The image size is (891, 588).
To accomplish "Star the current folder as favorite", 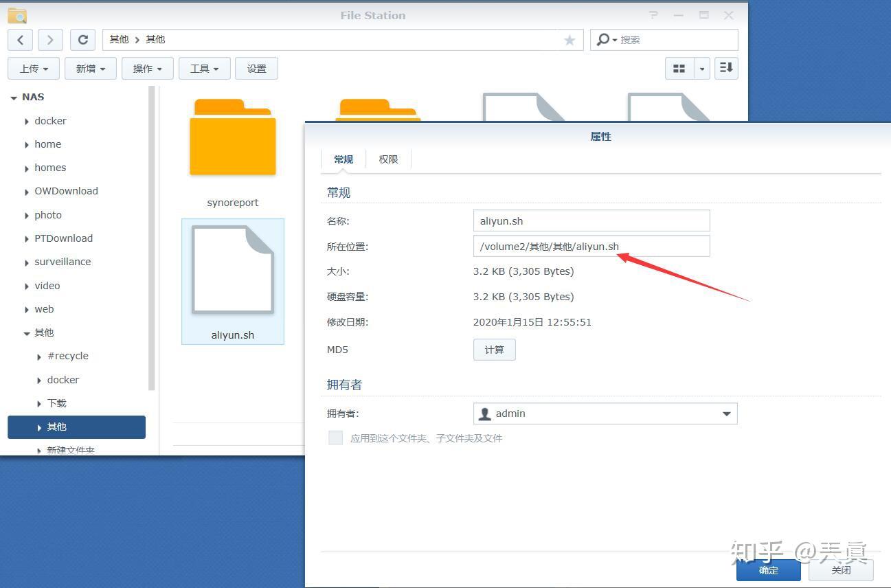I will tap(569, 40).
